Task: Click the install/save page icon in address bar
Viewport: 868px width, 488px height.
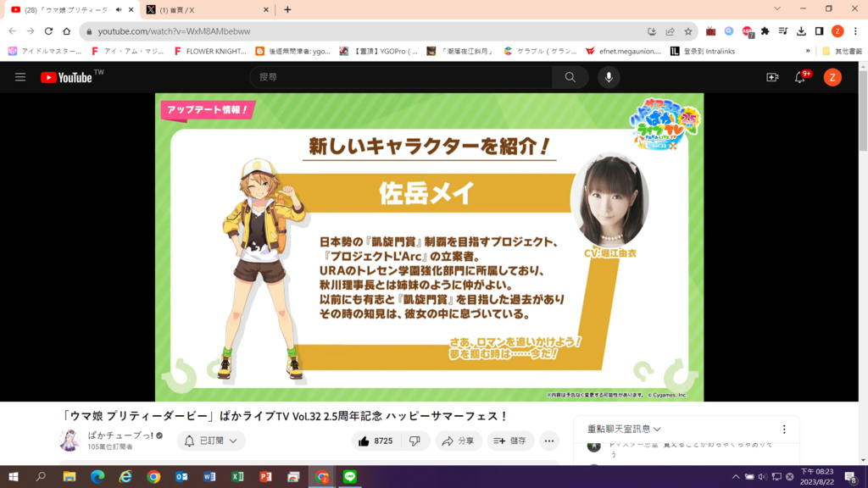Action: 652,31
